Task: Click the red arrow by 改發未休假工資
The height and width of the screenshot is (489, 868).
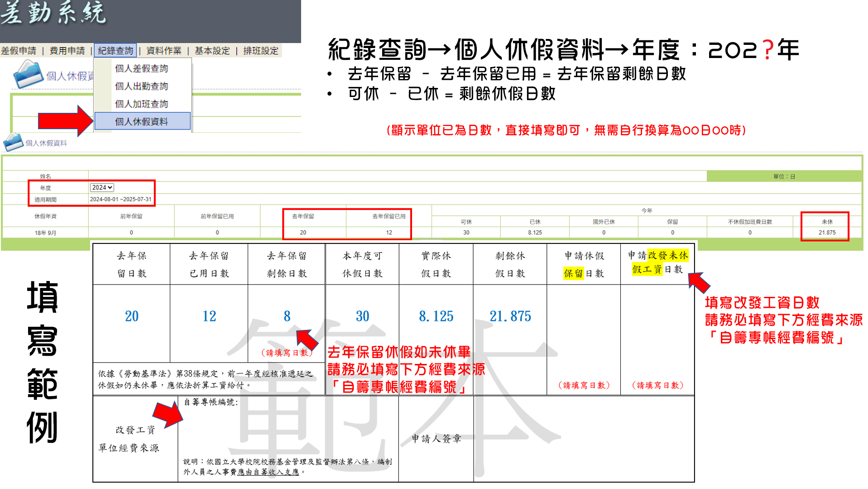Action: point(699,282)
